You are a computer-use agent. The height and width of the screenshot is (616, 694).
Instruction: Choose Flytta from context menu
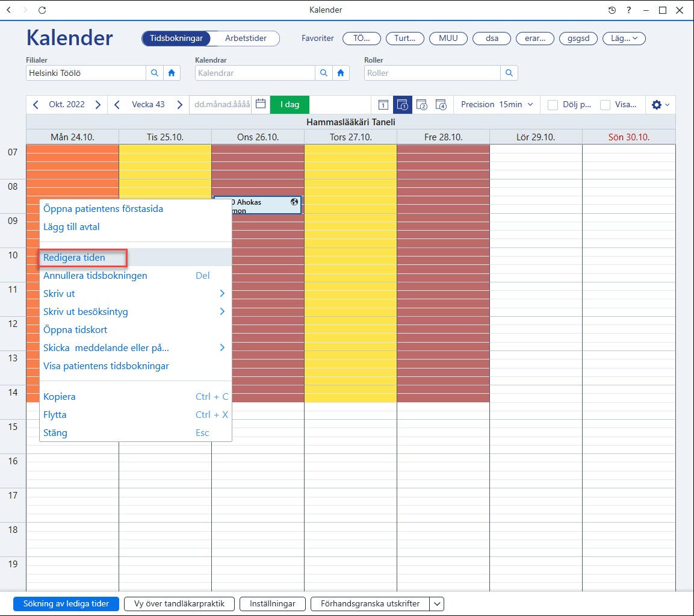pyautogui.click(x=135, y=414)
